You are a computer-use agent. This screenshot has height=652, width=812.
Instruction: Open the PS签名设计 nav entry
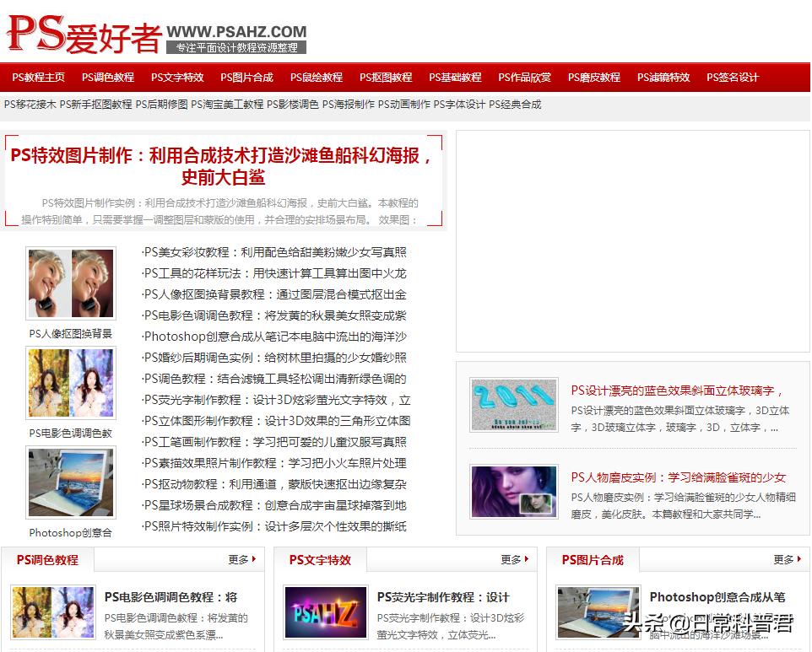(x=731, y=77)
